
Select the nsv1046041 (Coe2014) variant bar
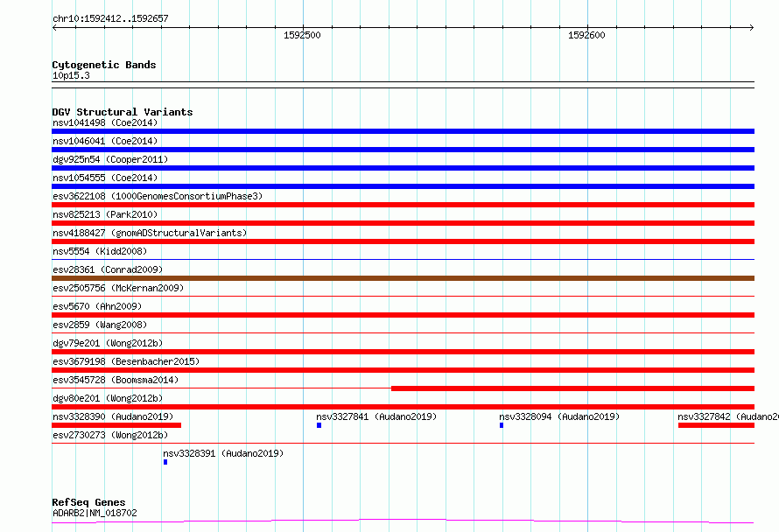pyautogui.click(x=403, y=150)
